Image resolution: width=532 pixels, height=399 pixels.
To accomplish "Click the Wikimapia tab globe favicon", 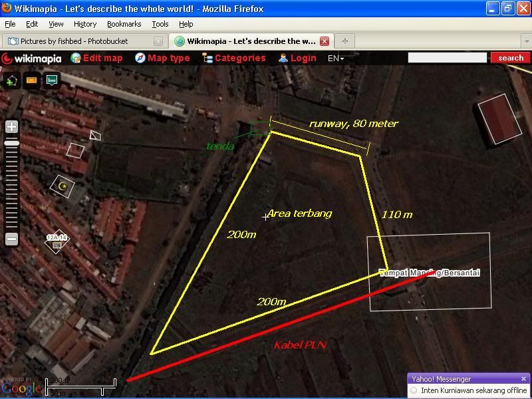I will click(179, 41).
